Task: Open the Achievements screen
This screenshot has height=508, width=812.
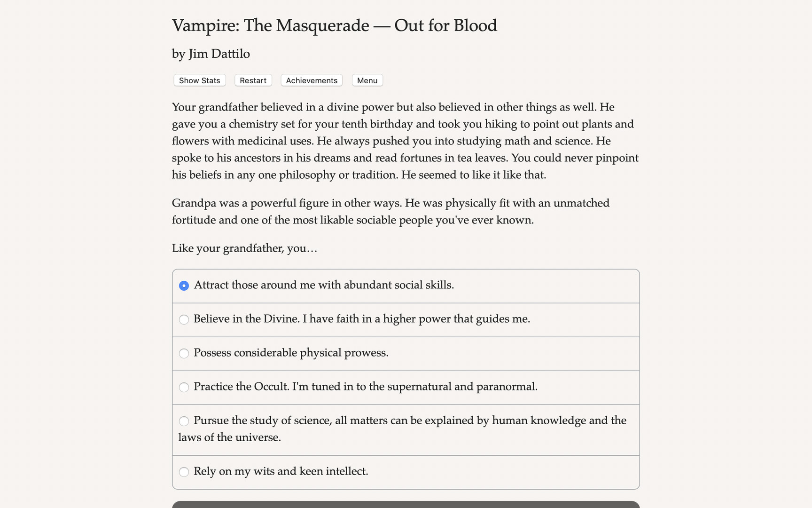Action: [311, 80]
